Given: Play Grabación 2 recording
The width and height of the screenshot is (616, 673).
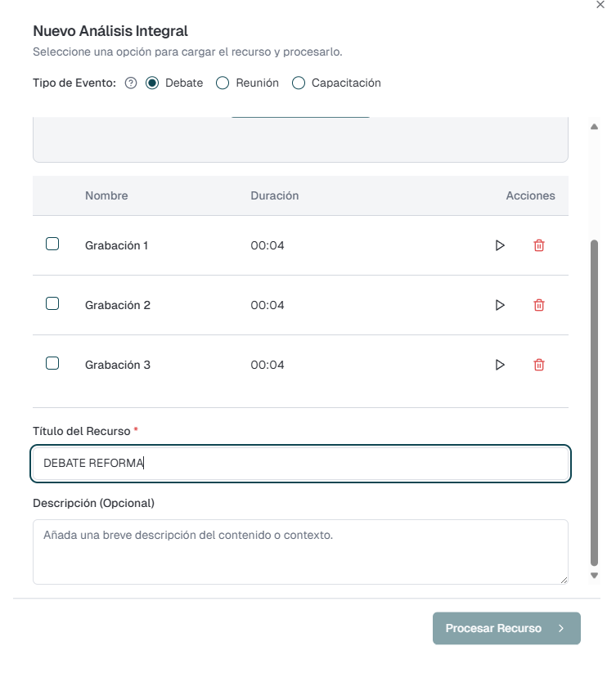Looking at the screenshot, I should point(500,305).
